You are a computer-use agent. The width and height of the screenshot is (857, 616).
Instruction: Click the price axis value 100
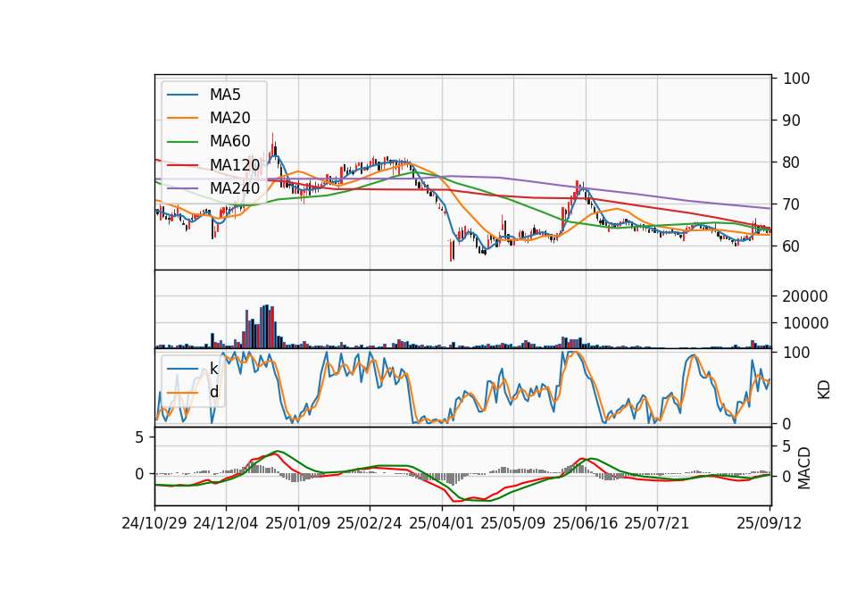[x=796, y=79]
